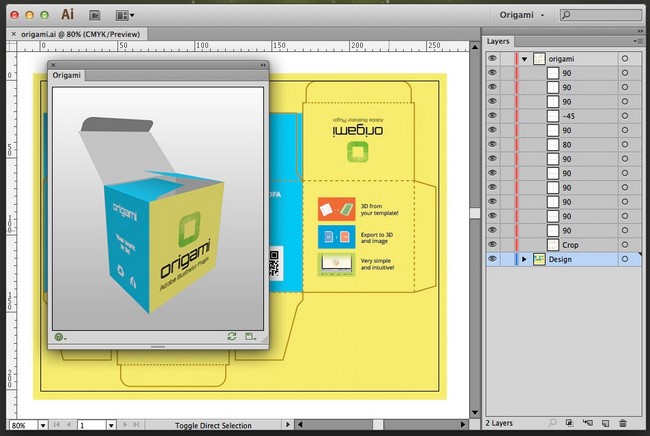Click the -45 sublayer thumbnail

click(x=553, y=116)
